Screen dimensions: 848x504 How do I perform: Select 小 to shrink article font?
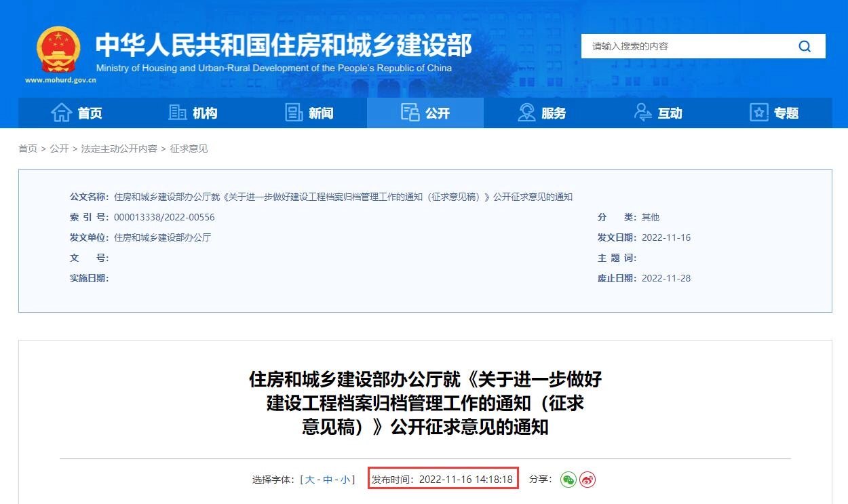click(x=346, y=478)
